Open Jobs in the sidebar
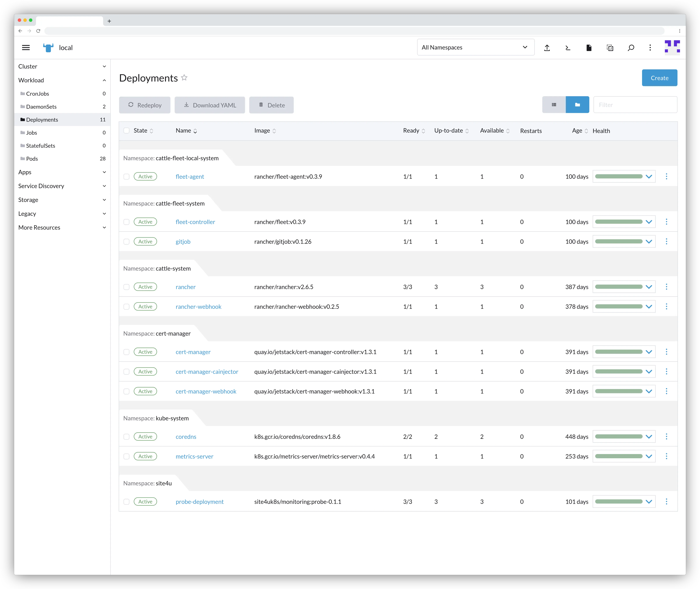The height and width of the screenshot is (589, 700). click(x=62, y=133)
